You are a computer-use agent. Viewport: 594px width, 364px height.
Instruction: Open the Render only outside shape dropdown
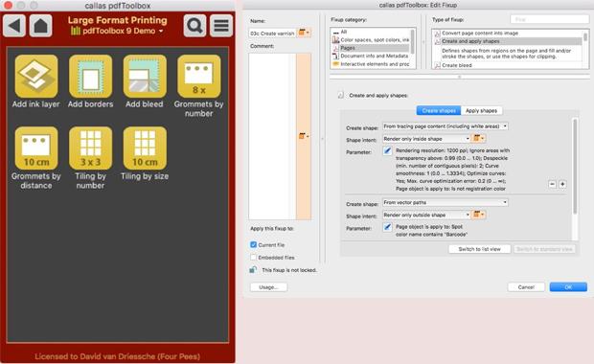tap(426, 215)
